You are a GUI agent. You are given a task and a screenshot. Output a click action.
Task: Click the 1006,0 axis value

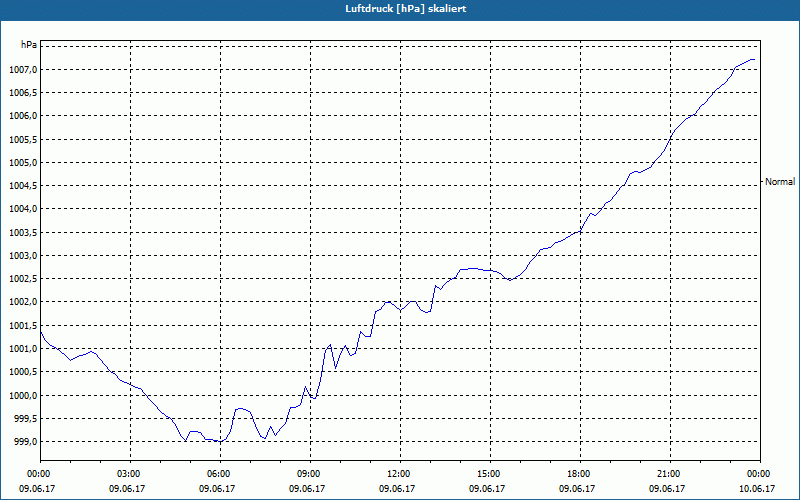pos(23,116)
